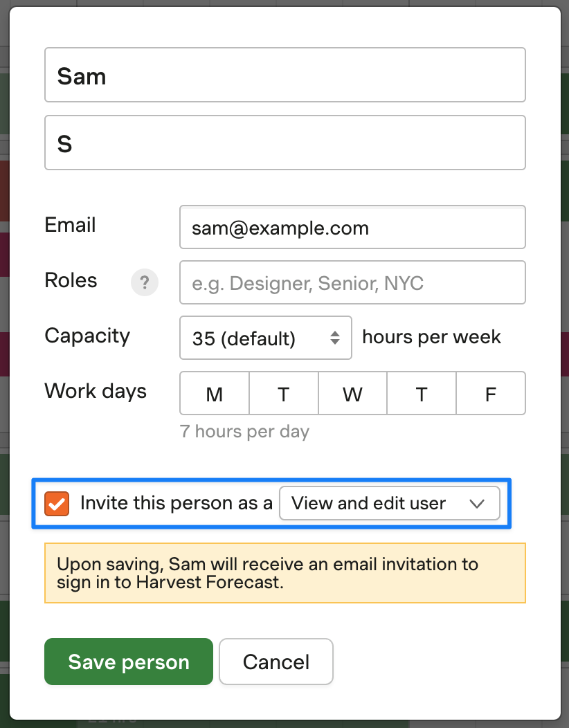Image resolution: width=569 pixels, height=728 pixels.
Task: Open the View and edit user dropdown
Action: point(390,503)
